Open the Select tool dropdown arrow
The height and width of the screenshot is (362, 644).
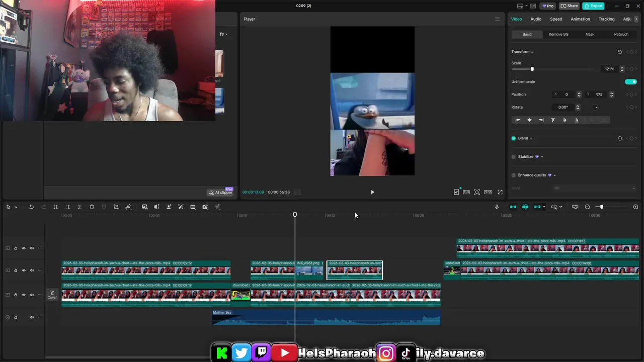click(16, 207)
